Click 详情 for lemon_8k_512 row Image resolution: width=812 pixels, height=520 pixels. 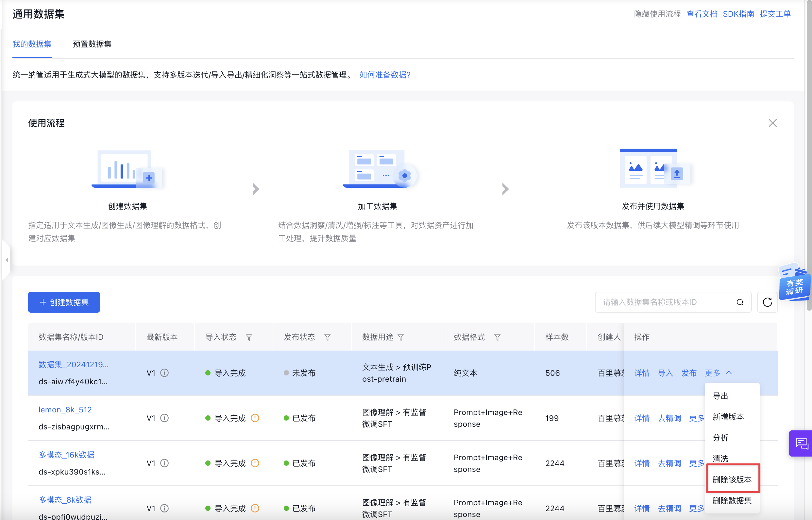coord(642,418)
